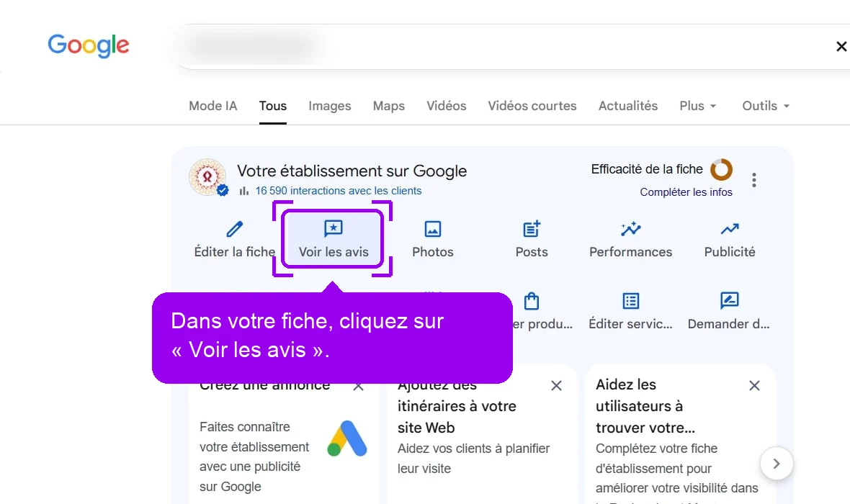This screenshot has height=504, width=850.
Task: Expand the Outils dropdown
Action: click(x=766, y=106)
